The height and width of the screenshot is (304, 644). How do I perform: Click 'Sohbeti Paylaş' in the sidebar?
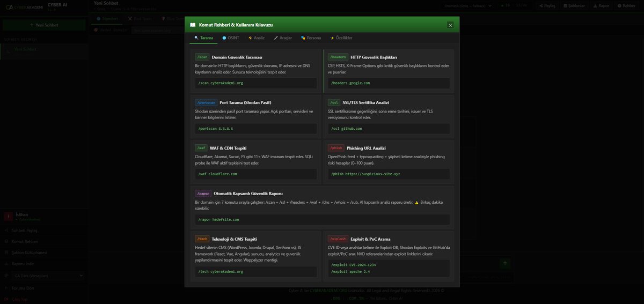(x=44, y=230)
